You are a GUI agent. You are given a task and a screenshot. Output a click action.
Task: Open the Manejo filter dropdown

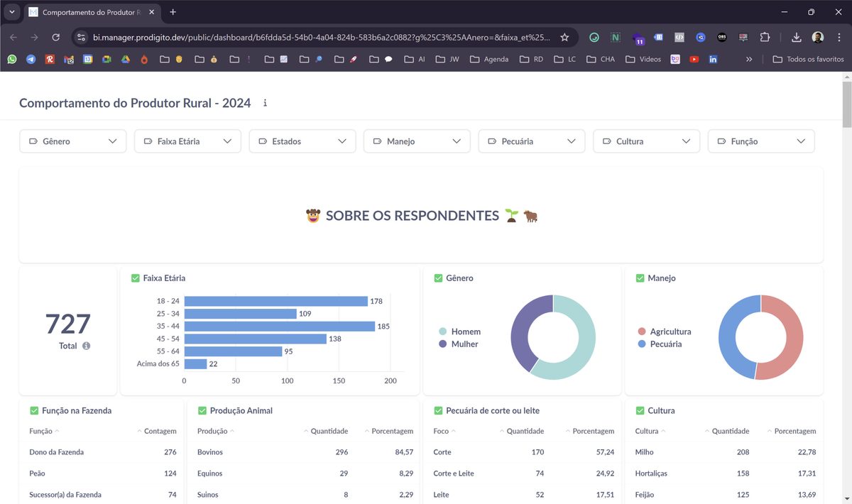[417, 141]
